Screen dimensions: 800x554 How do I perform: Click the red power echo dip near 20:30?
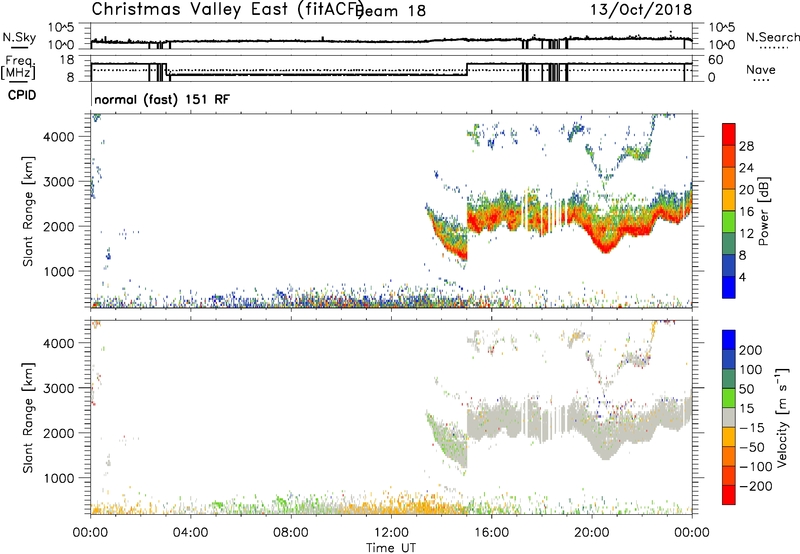point(606,247)
